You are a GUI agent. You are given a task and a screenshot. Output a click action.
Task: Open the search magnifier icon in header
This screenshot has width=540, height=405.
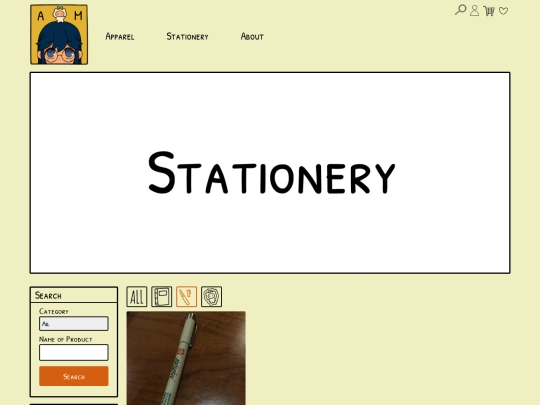pyautogui.click(x=460, y=10)
